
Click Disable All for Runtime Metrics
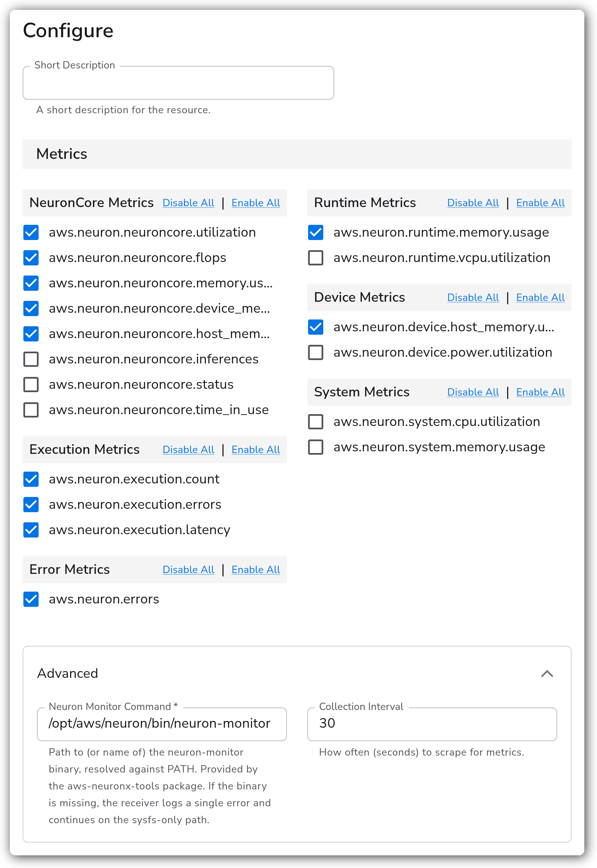(x=473, y=203)
